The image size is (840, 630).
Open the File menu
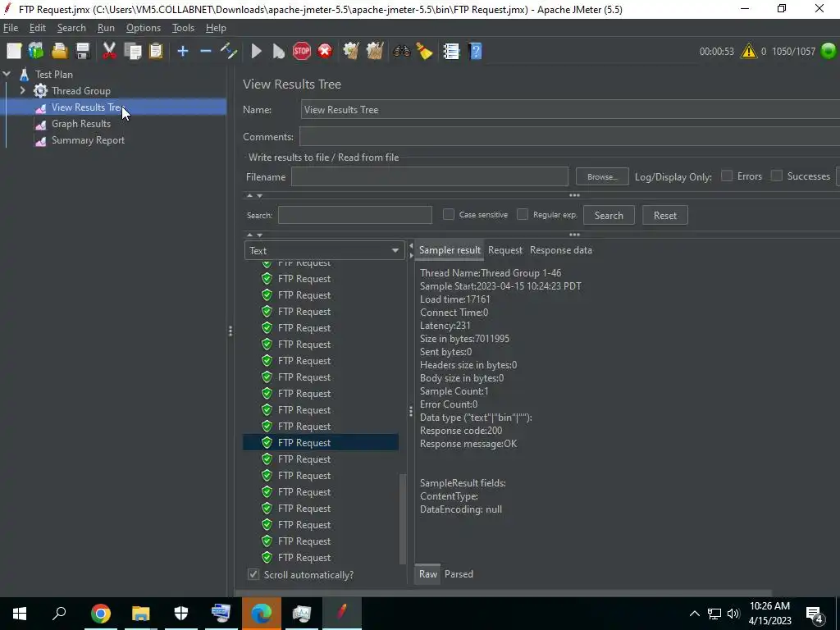pyautogui.click(x=10, y=28)
